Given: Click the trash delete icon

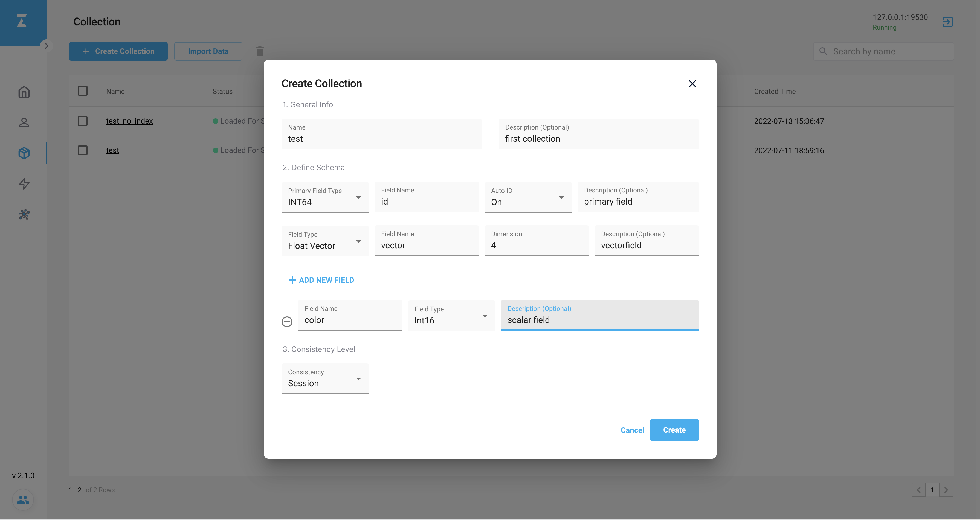Looking at the screenshot, I should tap(260, 51).
